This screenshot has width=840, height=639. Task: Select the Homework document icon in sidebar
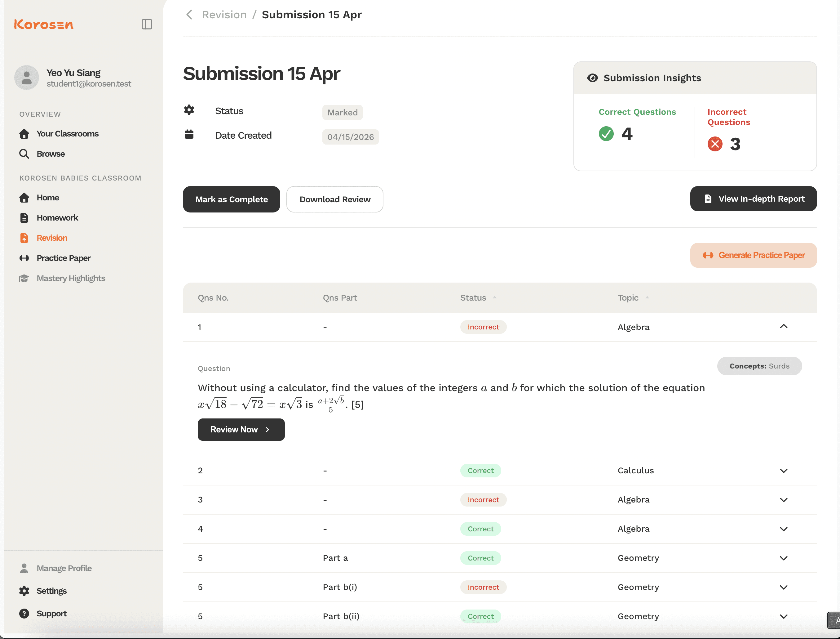[x=24, y=217]
